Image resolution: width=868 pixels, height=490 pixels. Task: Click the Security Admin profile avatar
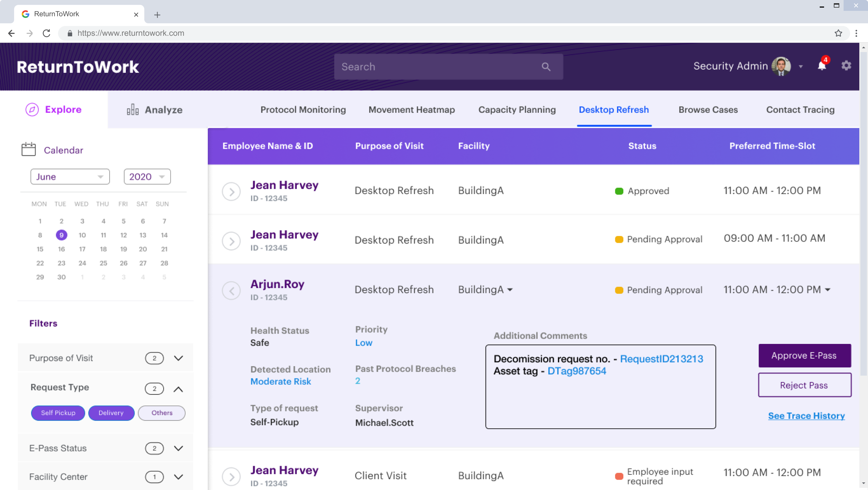point(781,66)
